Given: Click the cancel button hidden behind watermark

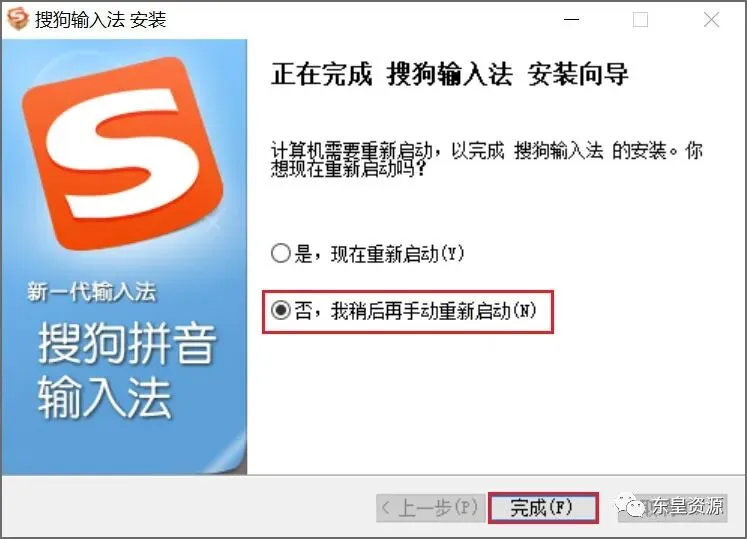Looking at the screenshot, I should coord(672,508).
